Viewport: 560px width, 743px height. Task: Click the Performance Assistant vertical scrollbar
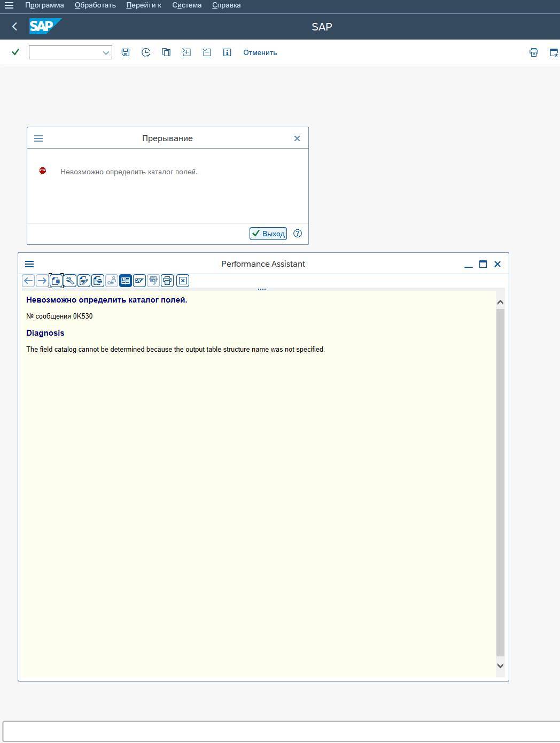tap(500, 481)
